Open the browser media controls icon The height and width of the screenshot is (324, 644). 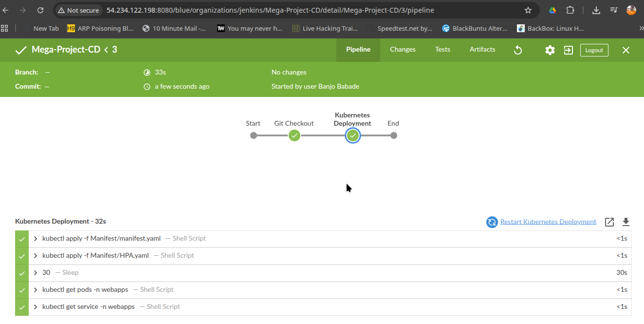614,10
